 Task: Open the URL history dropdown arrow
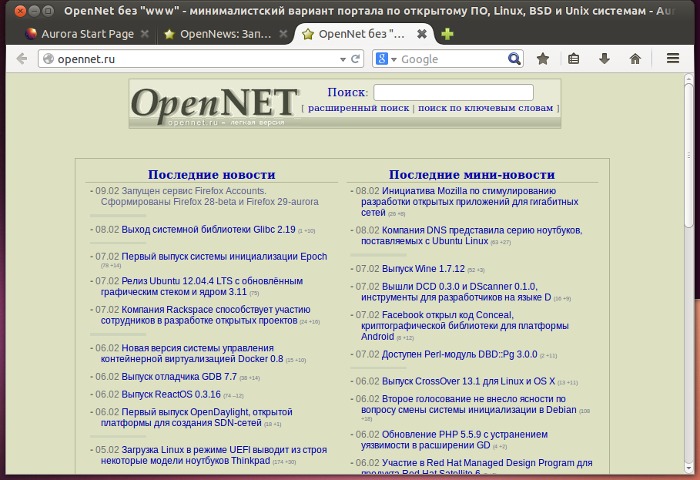click(341, 59)
